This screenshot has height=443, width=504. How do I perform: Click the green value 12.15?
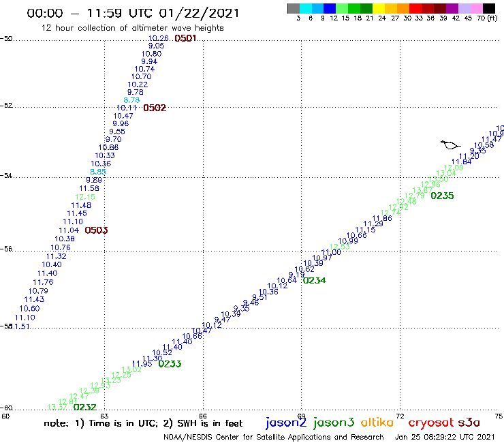85,197
